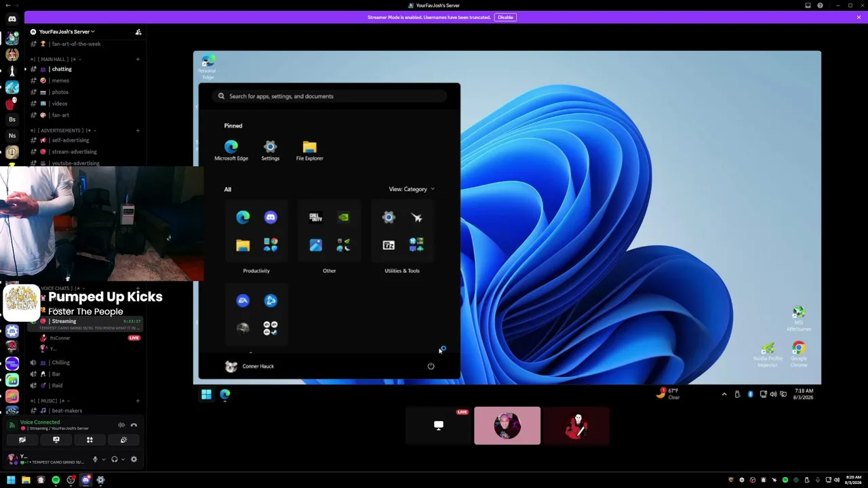Viewport: 868px width, 488px height.
Task: Open output device options arrow beside headphones
Action: click(123, 460)
